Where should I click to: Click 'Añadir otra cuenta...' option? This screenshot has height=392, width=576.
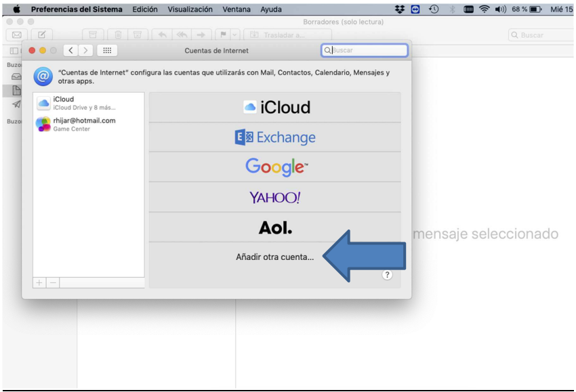[x=274, y=257]
